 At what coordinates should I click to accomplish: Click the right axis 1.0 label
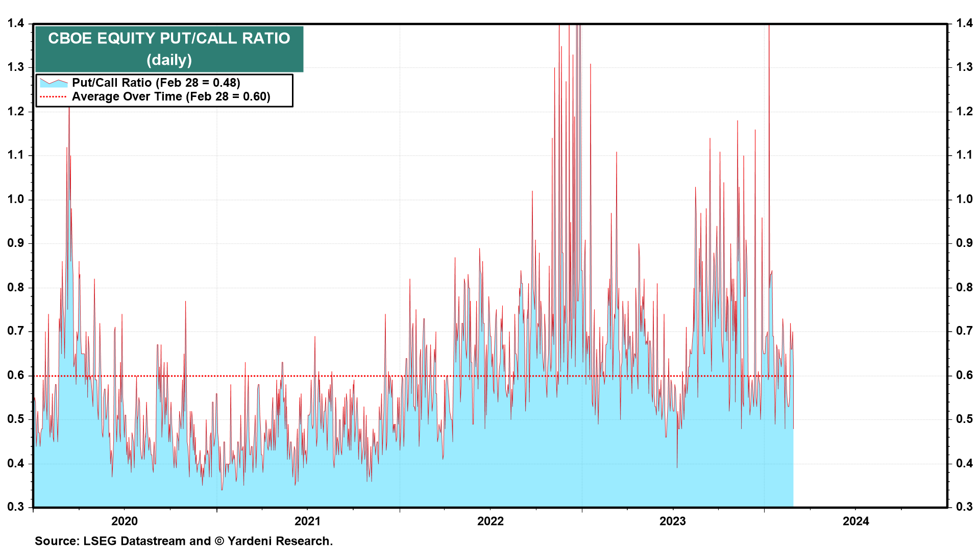pyautogui.click(x=964, y=199)
